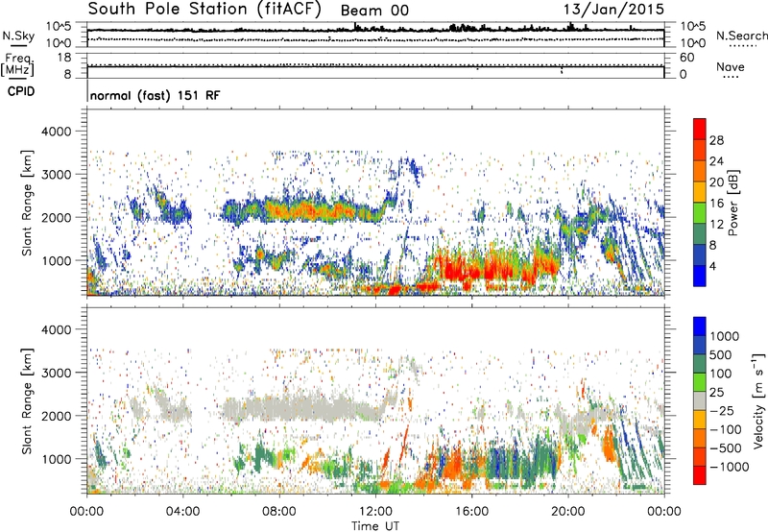The height and width of the screenshot is (532, 768).
Task: Click the red top of the power colorbar
Action: (x=700, y=129)
